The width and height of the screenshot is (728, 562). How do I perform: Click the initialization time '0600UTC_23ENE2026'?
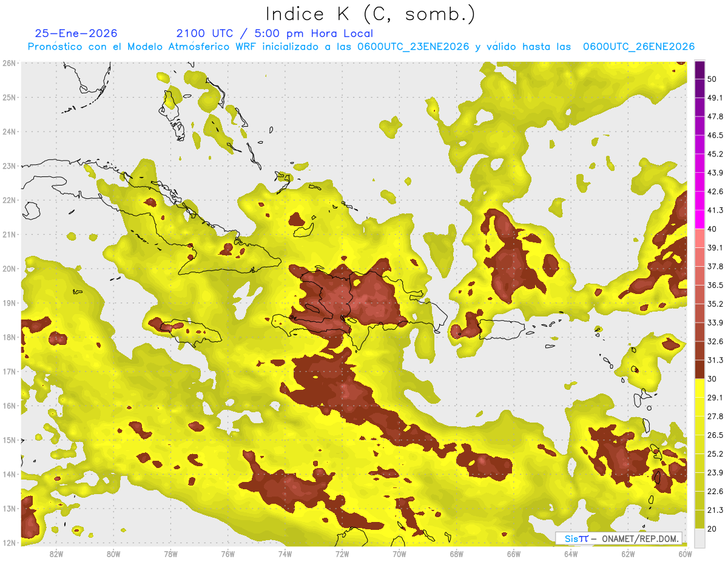point(414,47)
